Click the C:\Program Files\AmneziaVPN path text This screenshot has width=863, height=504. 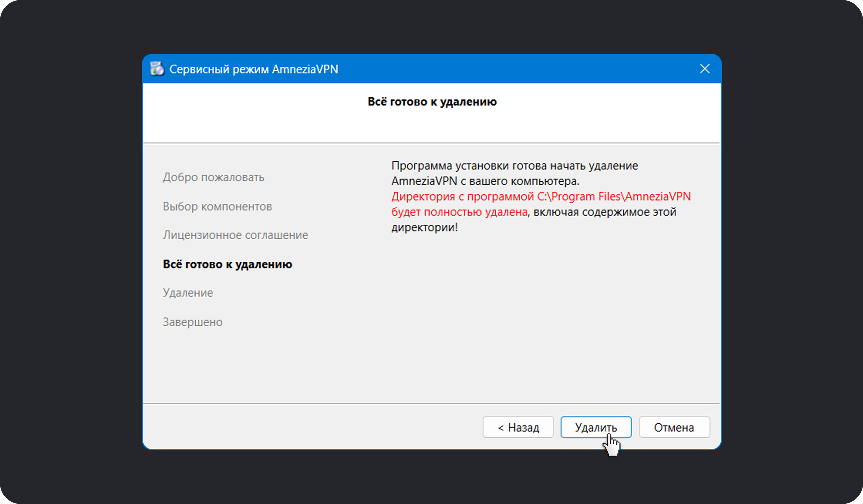pyautogui.click(x=614, y=197)
